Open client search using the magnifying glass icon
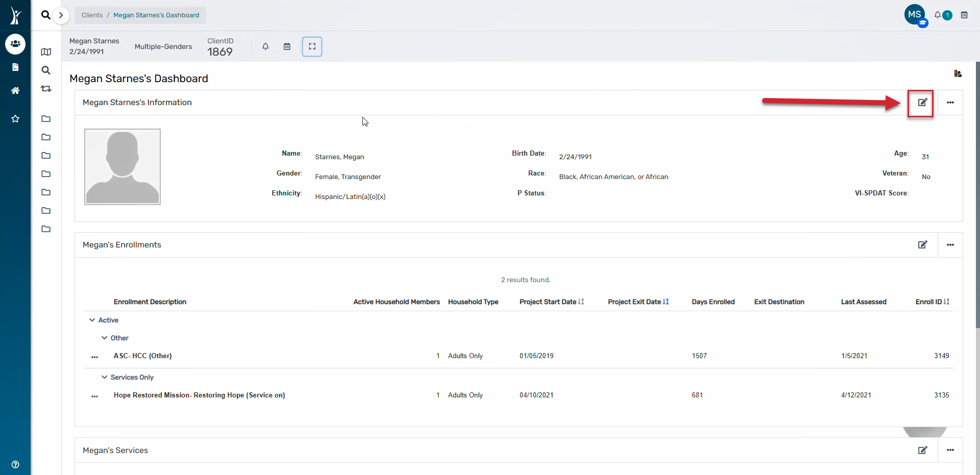Screen dimensions: 980x475 pos(45,15)
